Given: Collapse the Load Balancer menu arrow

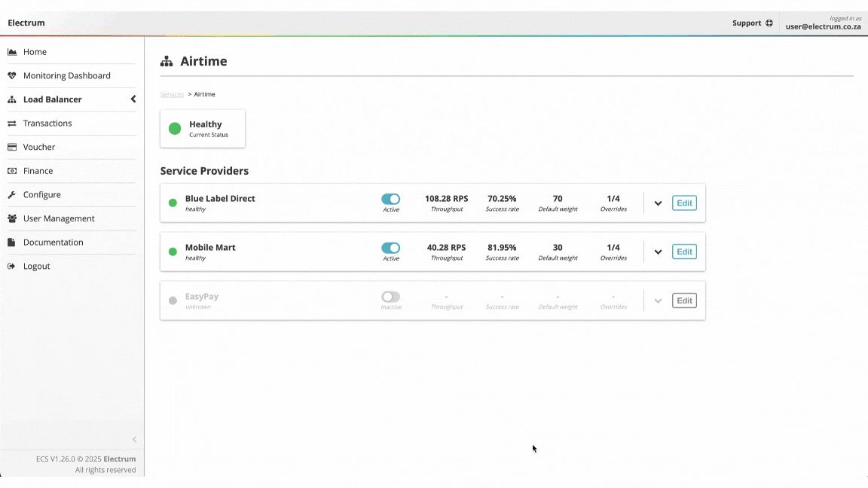Looking at the screenshot, I should 133,99.
